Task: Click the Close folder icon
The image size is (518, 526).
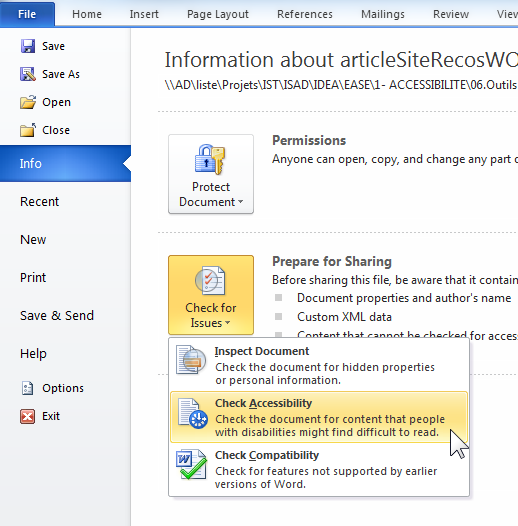Action: pyautogui.click(x=28, y=130)
